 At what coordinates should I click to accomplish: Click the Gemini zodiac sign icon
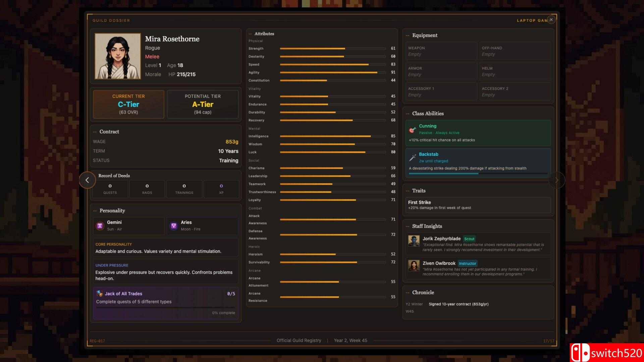pyautogui.click(x=100, y=226)
